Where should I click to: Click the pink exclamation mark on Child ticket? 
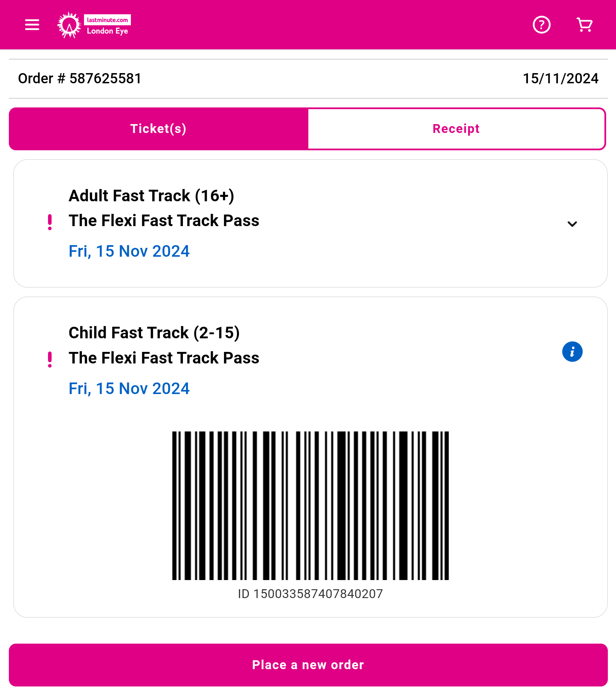coord(50,359)
